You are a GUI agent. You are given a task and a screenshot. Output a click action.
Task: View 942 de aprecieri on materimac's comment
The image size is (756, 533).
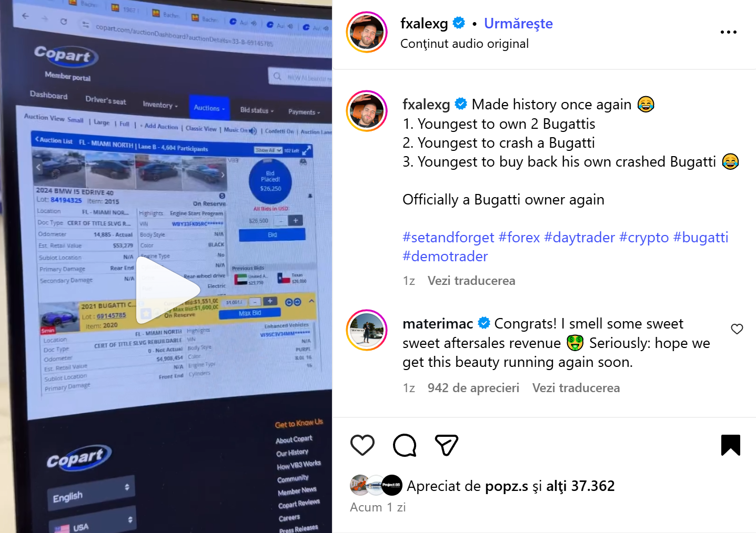point(473,388)
